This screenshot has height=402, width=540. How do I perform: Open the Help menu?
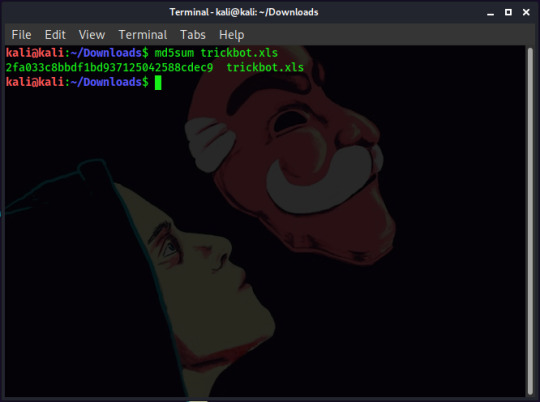(x=231, y=35)
